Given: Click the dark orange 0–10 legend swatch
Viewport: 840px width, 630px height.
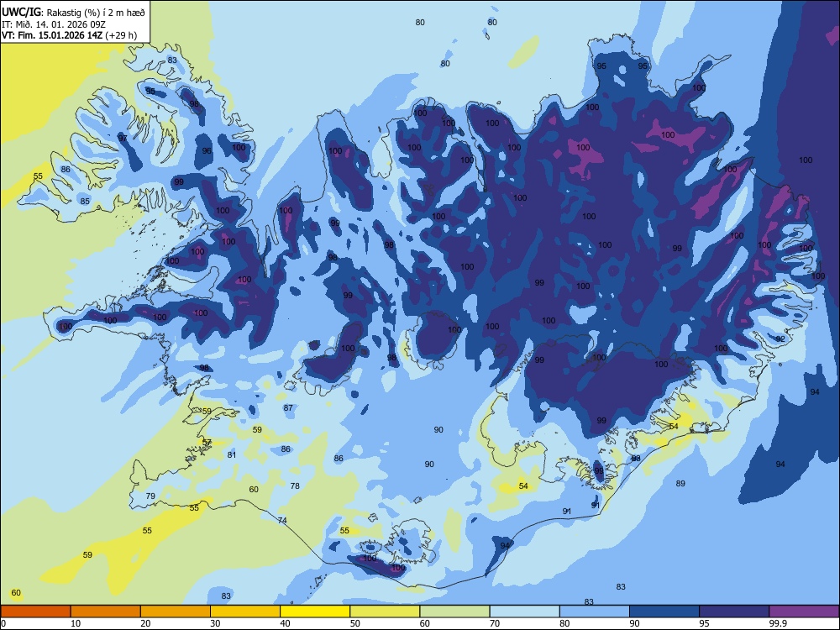Looking at the screenshot, I should point(35,612).
